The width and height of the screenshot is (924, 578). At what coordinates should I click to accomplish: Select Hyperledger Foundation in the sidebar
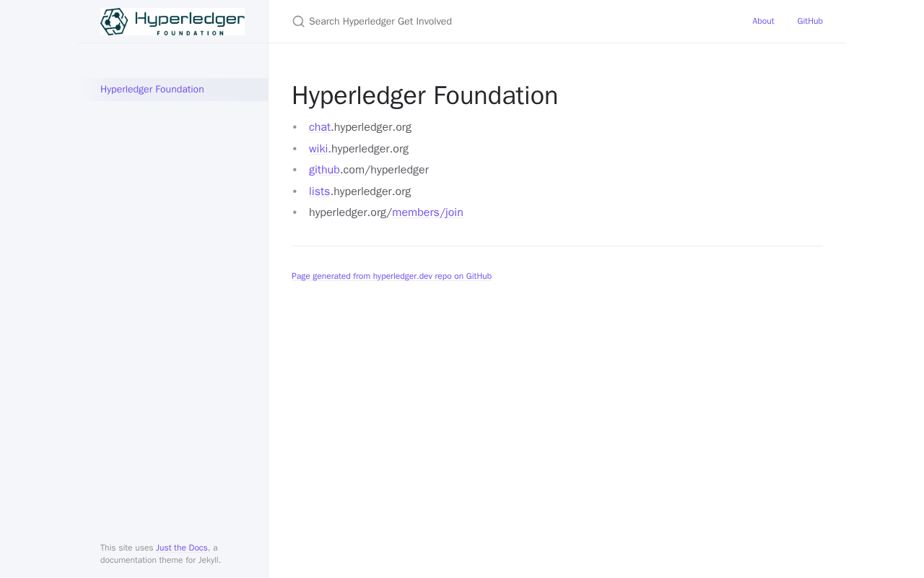point(152,90)
